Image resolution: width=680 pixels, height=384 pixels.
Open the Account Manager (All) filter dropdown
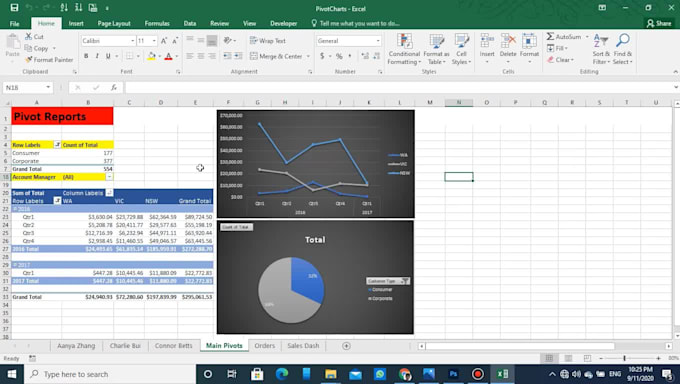click(109, 177)
